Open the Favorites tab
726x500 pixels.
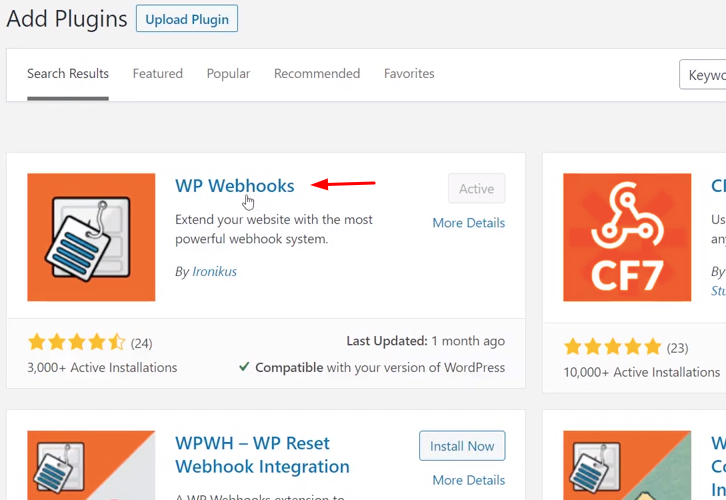point(409,74)
